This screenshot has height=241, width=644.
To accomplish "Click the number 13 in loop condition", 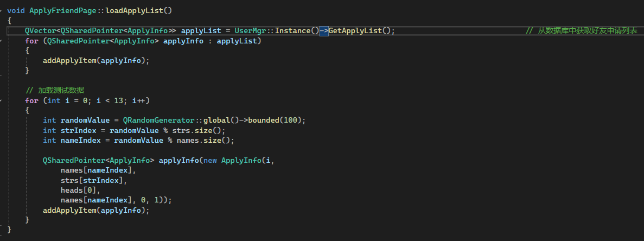I will click(119, 100).
